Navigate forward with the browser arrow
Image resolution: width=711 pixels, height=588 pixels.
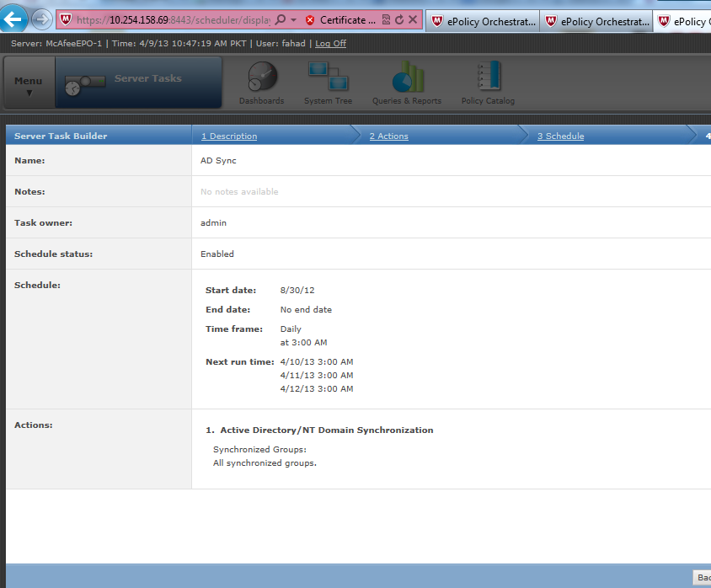pyautogui.click(x=42, y=19)
